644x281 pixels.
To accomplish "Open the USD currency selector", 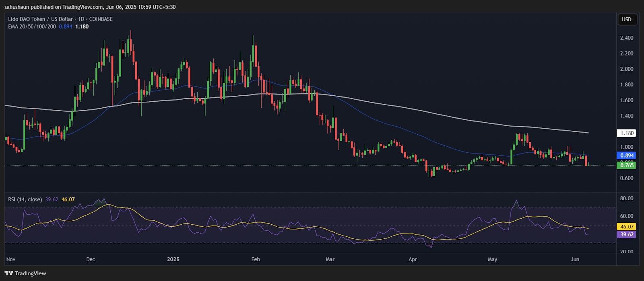I will click(627, 19).
